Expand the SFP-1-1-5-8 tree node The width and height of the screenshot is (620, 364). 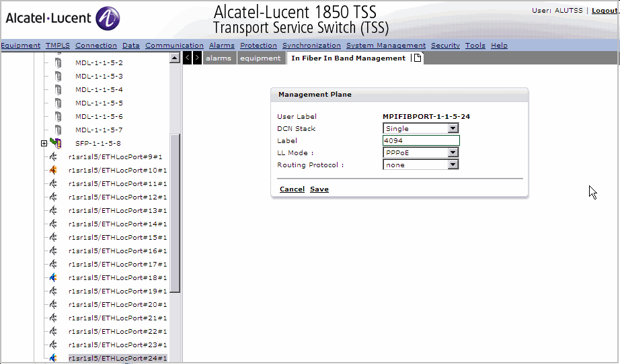[44, 143]
